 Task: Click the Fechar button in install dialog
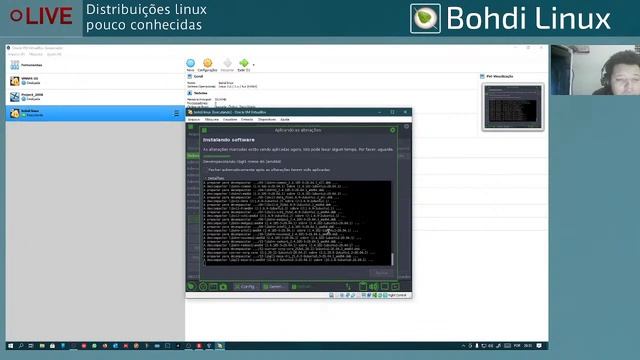(382, 273)
